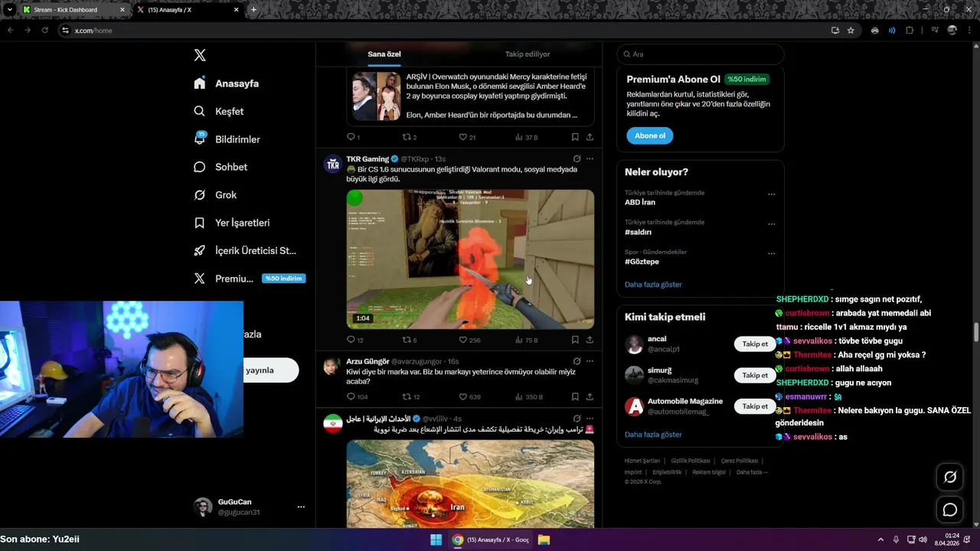The image size is (980, 551).
Task: Share the TKR Gaming post
Action: [590, 340]
